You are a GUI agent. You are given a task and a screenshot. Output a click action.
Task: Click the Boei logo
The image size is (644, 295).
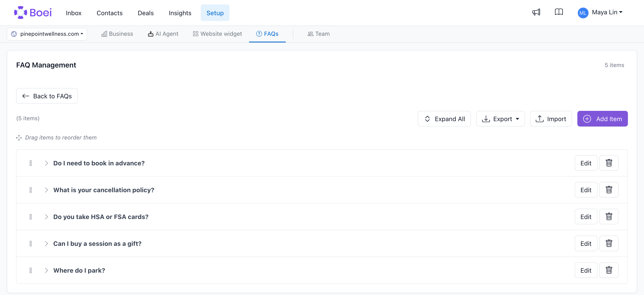tap(33, 13)
